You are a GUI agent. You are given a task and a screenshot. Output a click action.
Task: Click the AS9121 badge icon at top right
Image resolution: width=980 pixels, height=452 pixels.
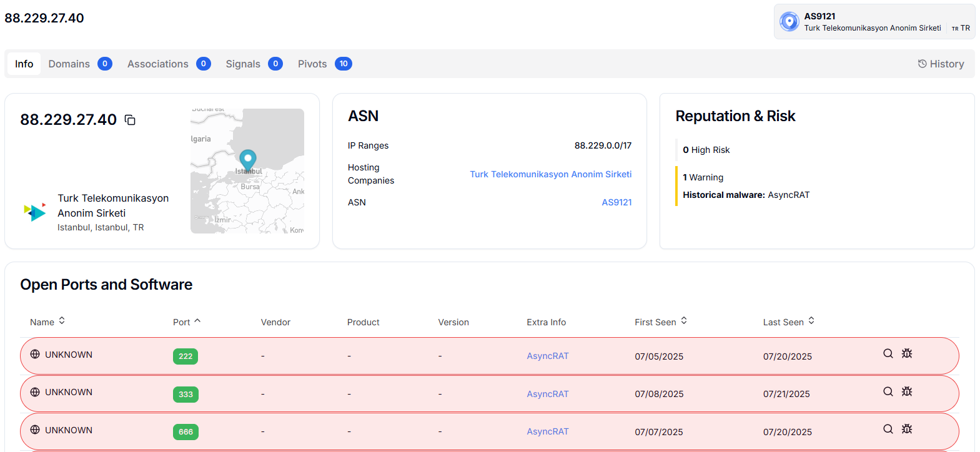[789, 22]
